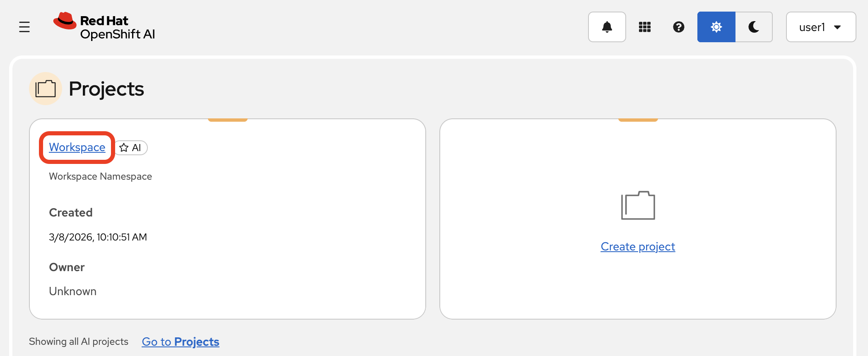Switch to dark mode with the moon toggle
The height and width of the screenshot is (356, 868).
(753, 26)
